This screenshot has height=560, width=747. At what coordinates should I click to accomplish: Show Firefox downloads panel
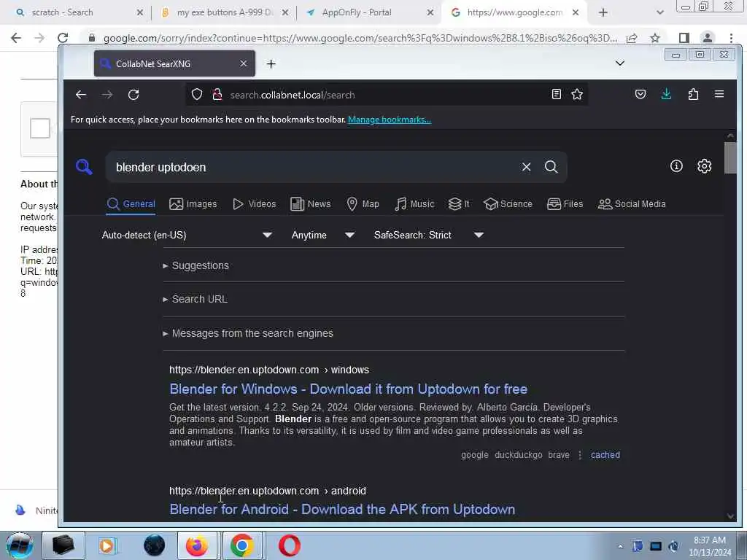667,94
